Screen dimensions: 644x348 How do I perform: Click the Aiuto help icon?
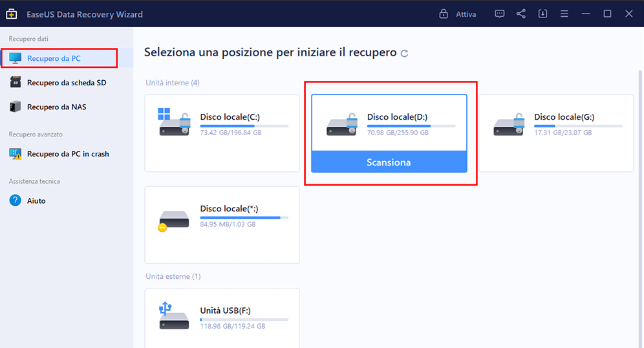tap(16, 201)
